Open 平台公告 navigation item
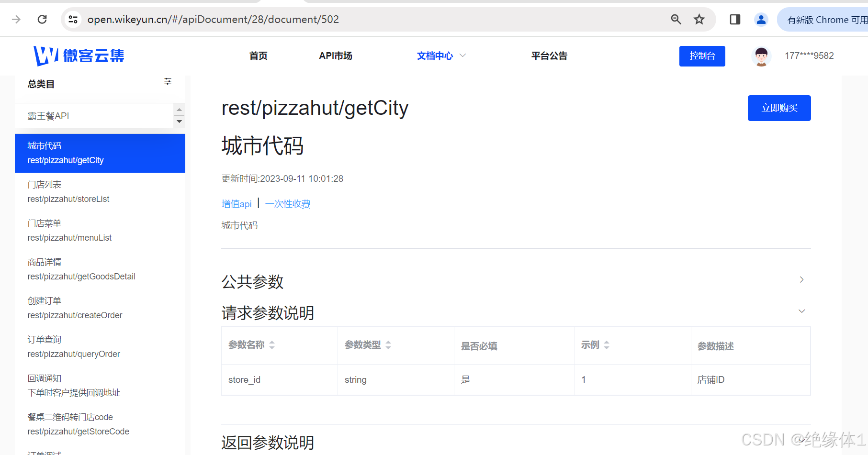 (x=549, y=56)
